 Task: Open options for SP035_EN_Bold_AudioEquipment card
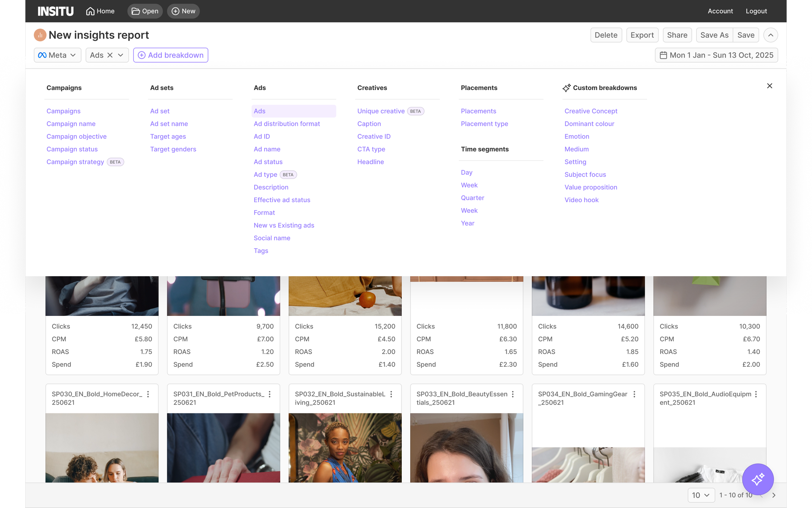click(755, 394)
